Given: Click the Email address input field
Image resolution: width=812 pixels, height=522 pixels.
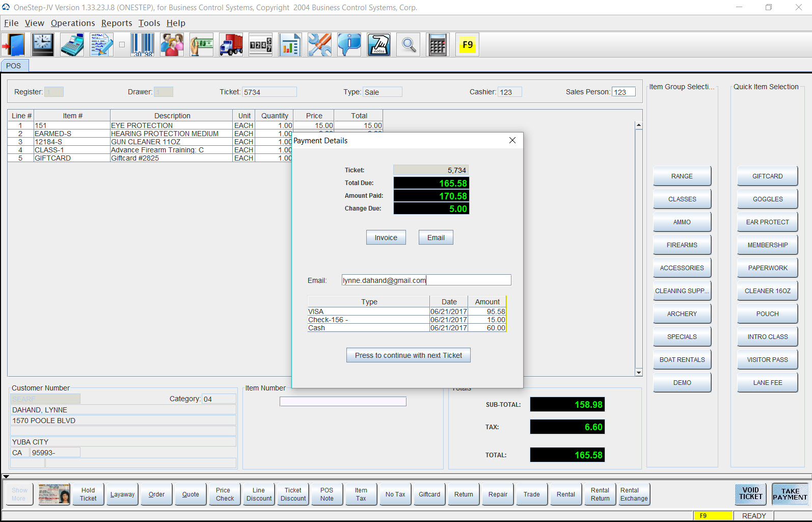Looking at the screenshot, I should (x=426, y=280).
